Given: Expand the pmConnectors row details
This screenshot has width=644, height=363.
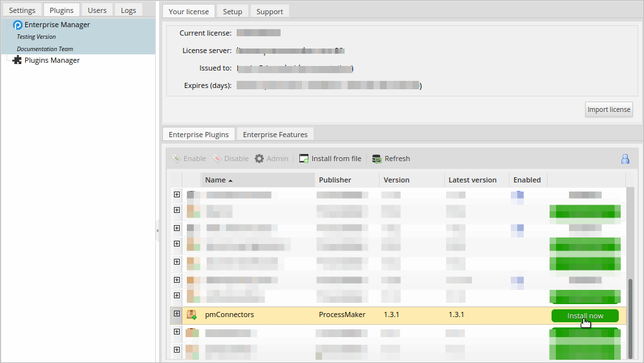Looking at the screenshot, I should (177, 314).
